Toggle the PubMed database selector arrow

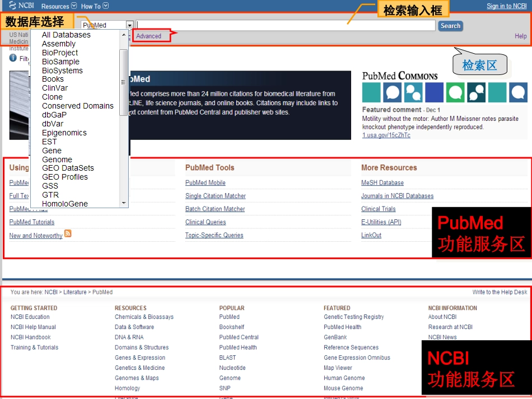[129, 25]
